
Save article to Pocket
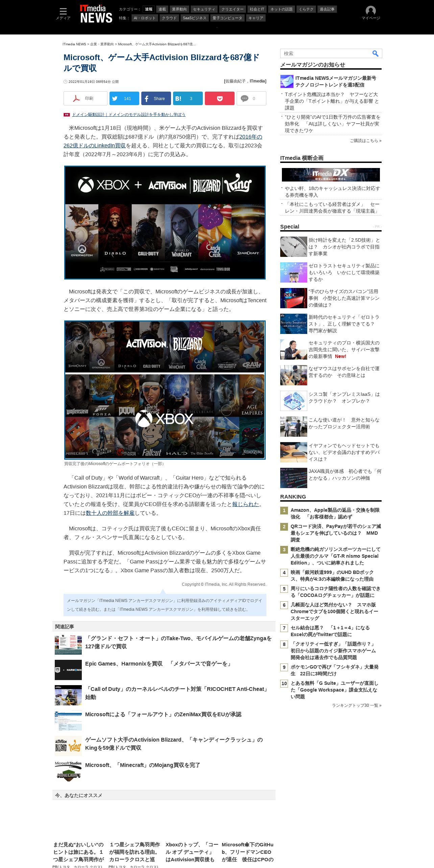coord(219,98)
